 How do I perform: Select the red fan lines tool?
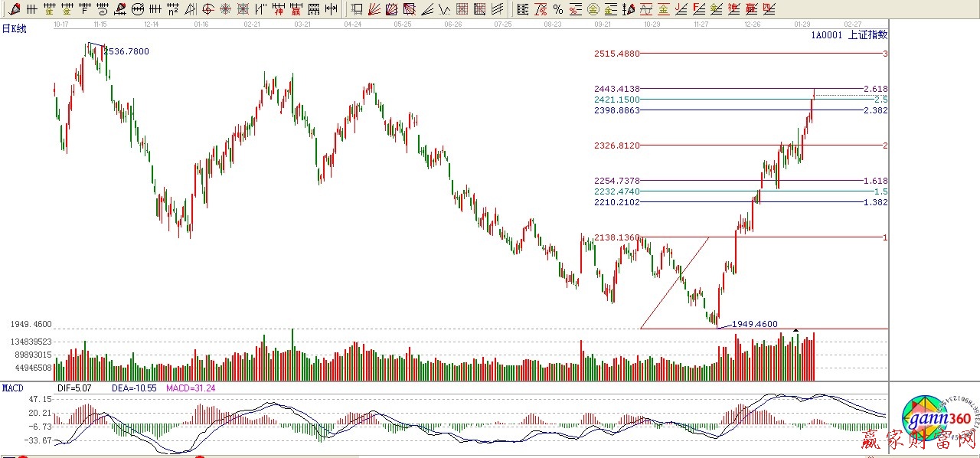click(374, 9)
